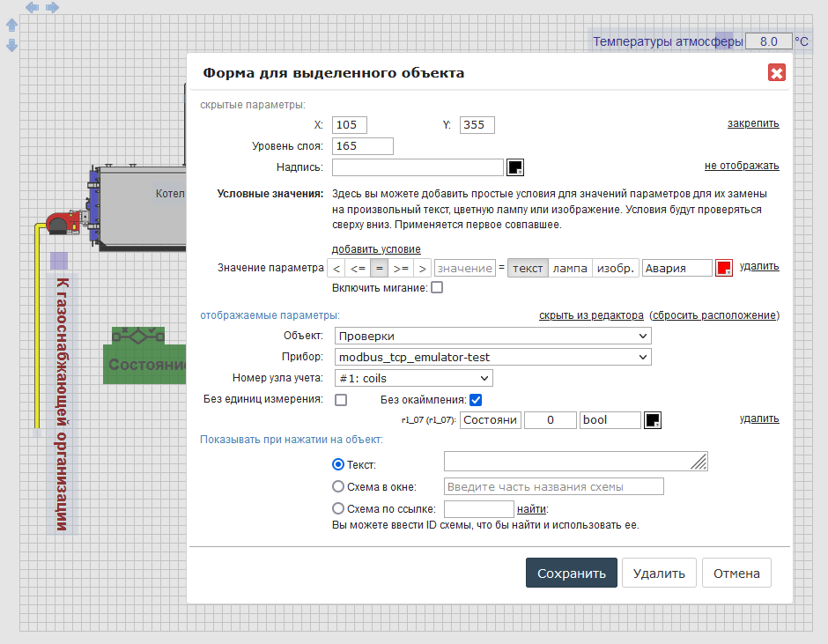Enable the Включить мигание checkbox
The image size is (828, 644).
click(437, 287)
